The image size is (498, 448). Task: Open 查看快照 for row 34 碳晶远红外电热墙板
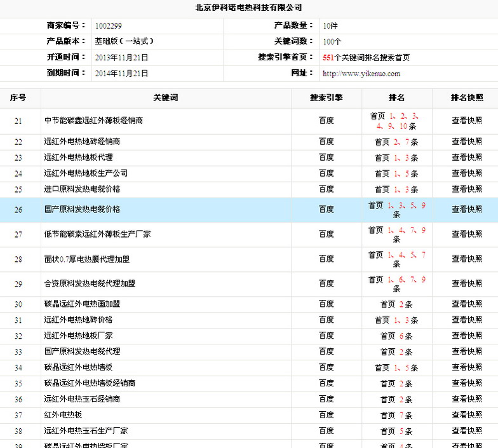pyautogui.click(x=467, y=367)
